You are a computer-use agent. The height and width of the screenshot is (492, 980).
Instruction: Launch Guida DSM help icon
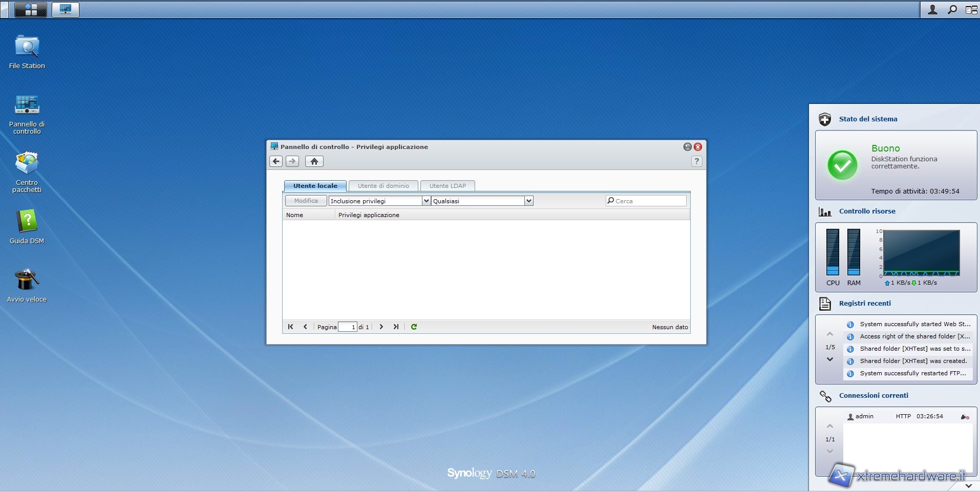(27, 222)
